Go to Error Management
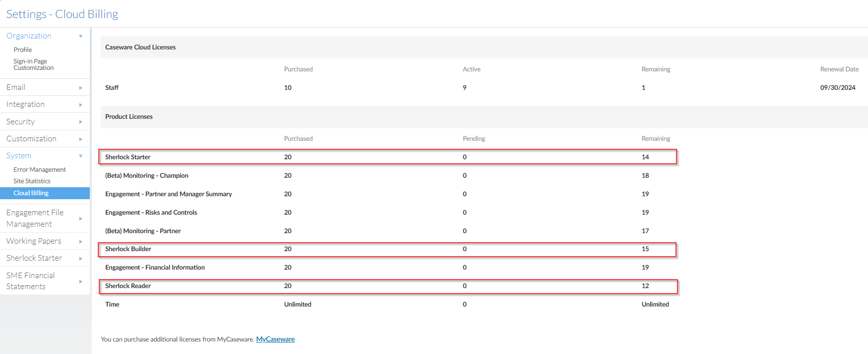Screen dimensions: 868x354 pos(39,170)
